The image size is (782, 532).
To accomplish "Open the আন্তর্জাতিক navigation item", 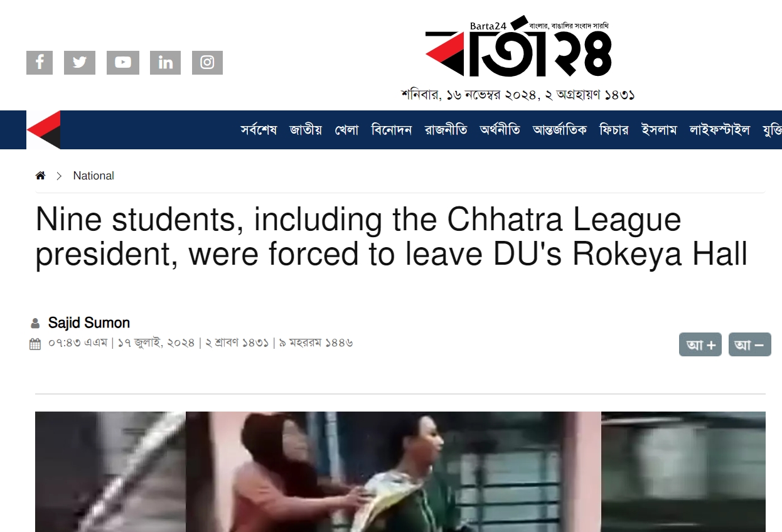I will [560, 130].
